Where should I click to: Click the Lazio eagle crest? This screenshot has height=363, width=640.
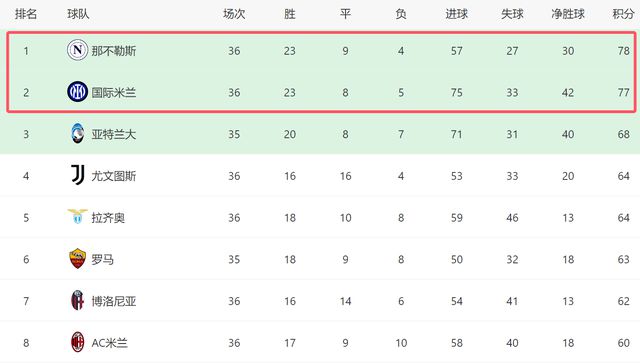(77, 216)
